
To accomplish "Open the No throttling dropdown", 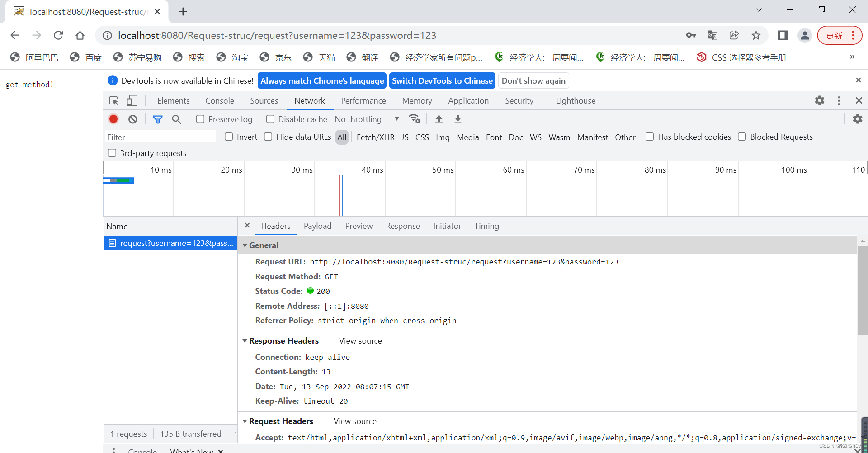I will click(x=367, y=119).
